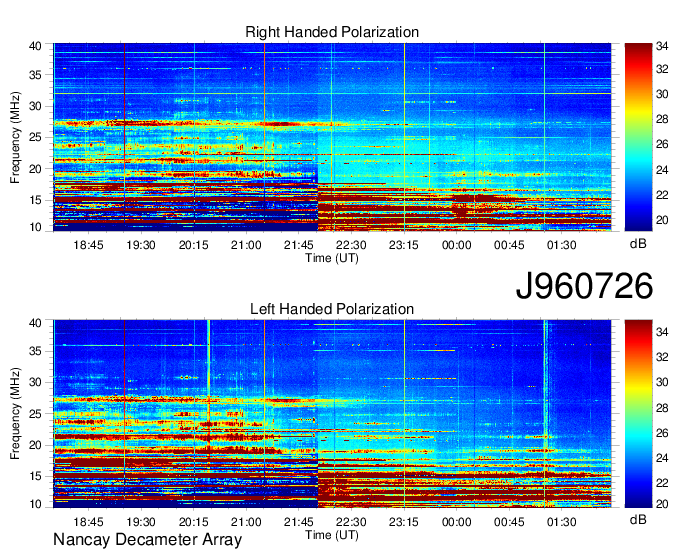Click the 'Time (UT)' label under bottom plot

click(x=332, y=535)
